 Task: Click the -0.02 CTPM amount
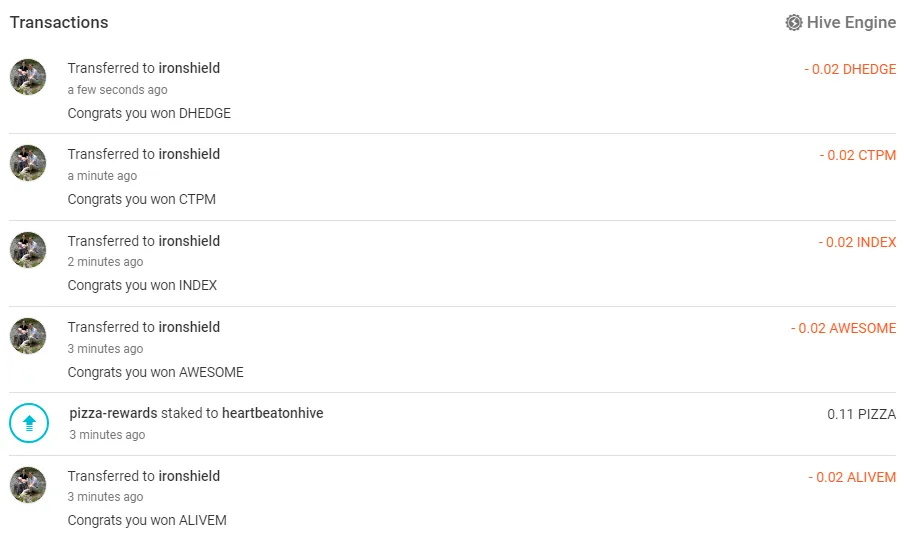857,155
